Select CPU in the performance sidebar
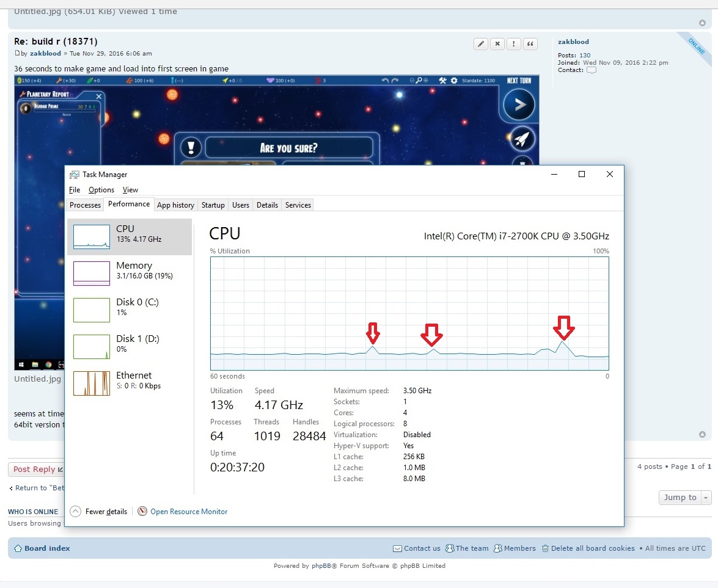This screenshot has width=718, height=588. (130, 236)
